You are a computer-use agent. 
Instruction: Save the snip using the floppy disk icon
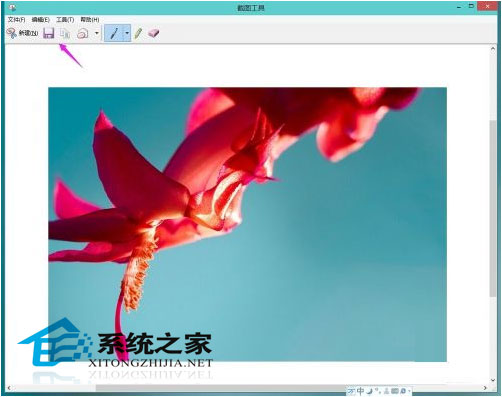(49, 33)
